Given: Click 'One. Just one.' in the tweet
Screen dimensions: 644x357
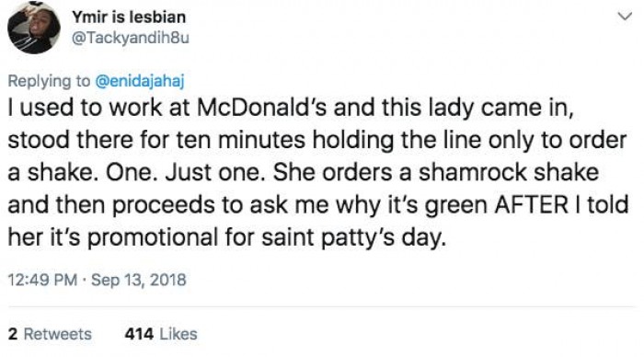Looking at the screenshot, I should [x=186, y=172].
